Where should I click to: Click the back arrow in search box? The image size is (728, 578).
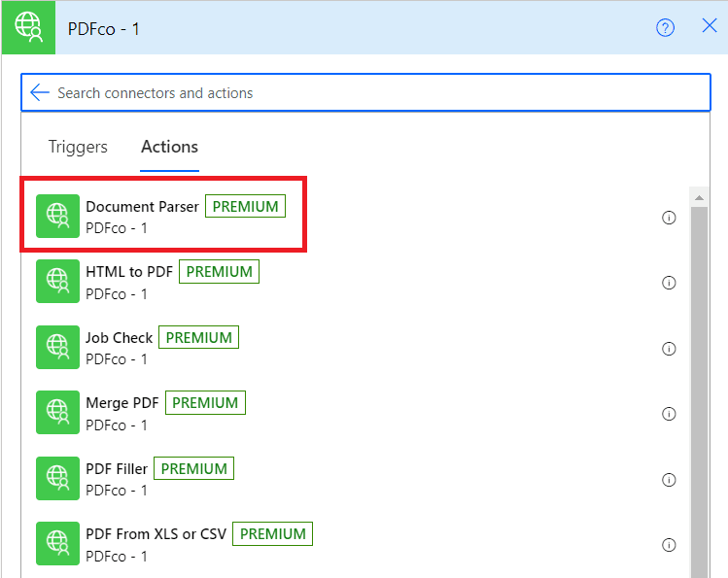point(39,93)
